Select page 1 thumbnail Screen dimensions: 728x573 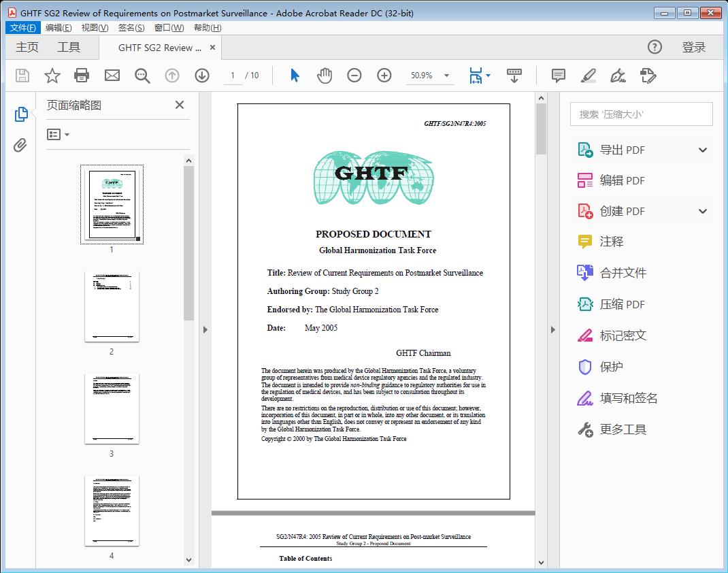click(112, 204)
